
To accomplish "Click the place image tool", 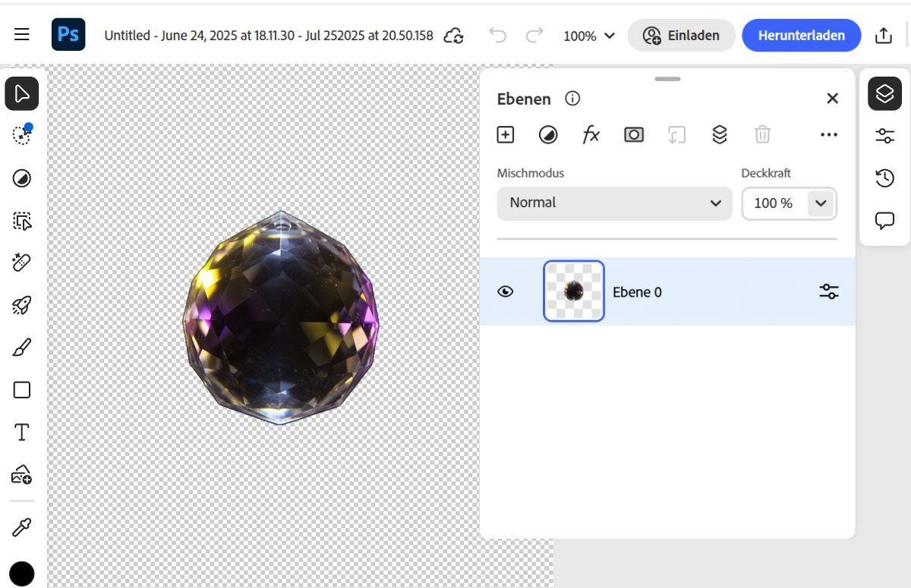I will [22, 475].
